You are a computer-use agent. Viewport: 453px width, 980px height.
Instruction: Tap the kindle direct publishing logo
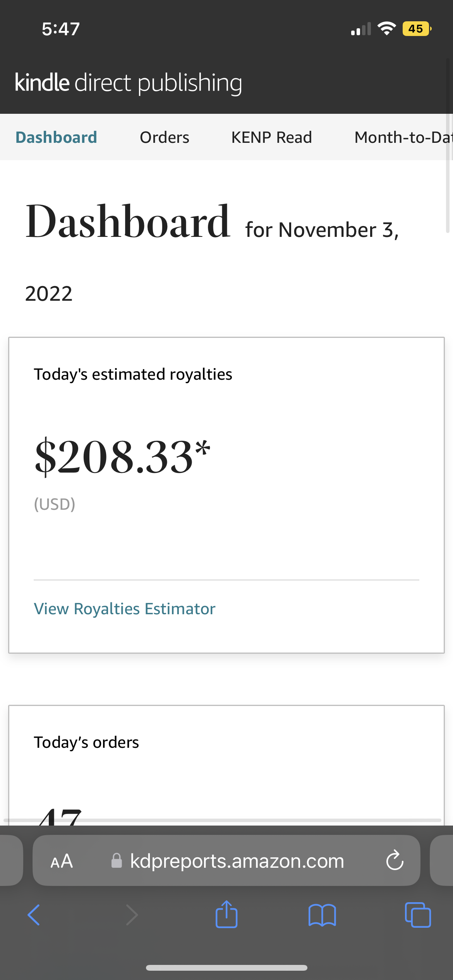click(x=128, y=82)
